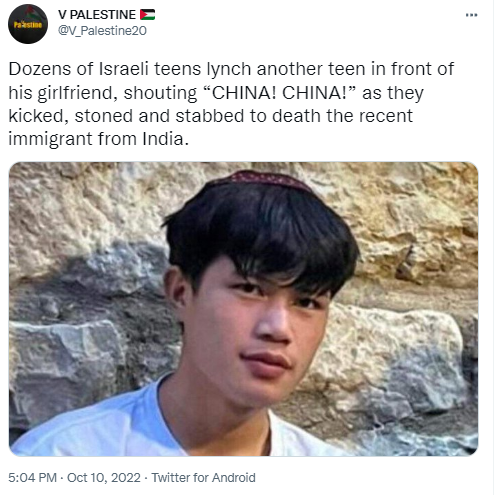Open the tweet's three-dot more options menu
The width and height of the screenshot is (496, 495).
point(471,15)
